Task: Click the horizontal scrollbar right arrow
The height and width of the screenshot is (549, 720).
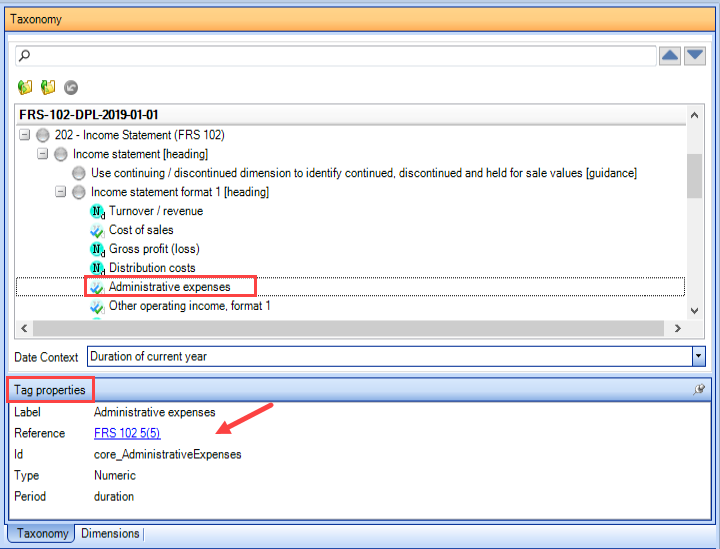Action: point(677,328)
